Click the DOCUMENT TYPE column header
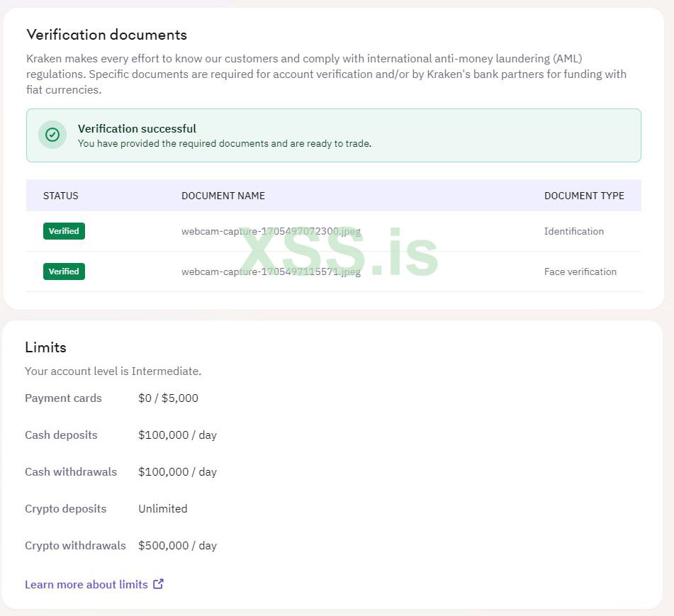 coord(584,196)
